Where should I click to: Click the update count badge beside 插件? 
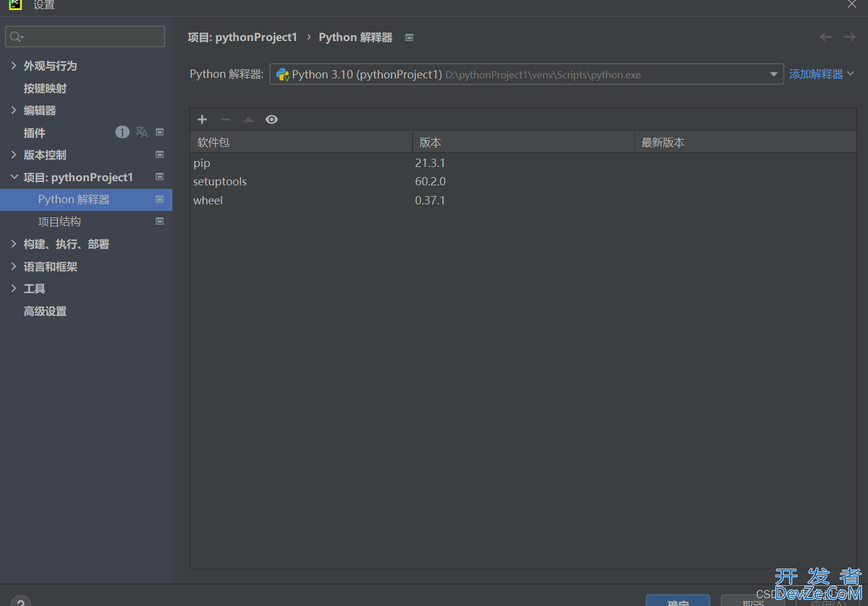(122, 132)
